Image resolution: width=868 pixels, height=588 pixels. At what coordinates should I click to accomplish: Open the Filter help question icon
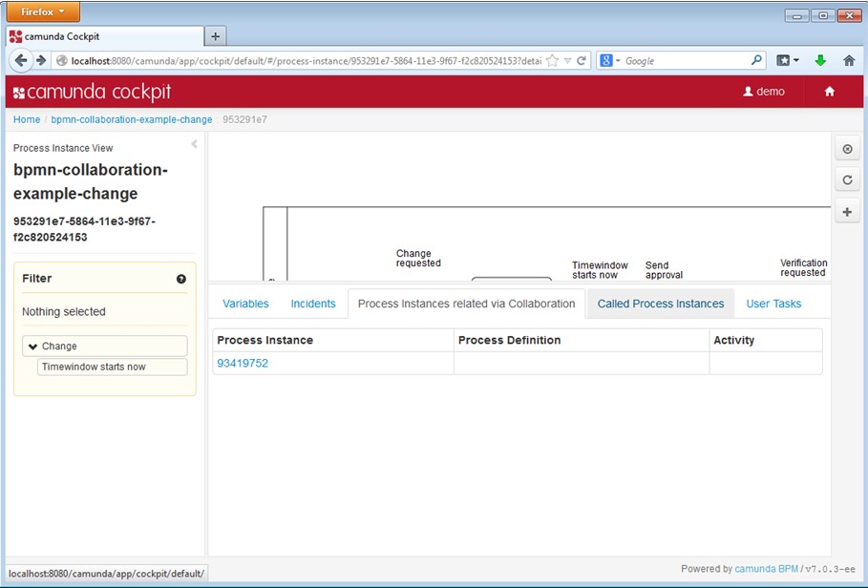pyautogui.click(x=181, y=279)
